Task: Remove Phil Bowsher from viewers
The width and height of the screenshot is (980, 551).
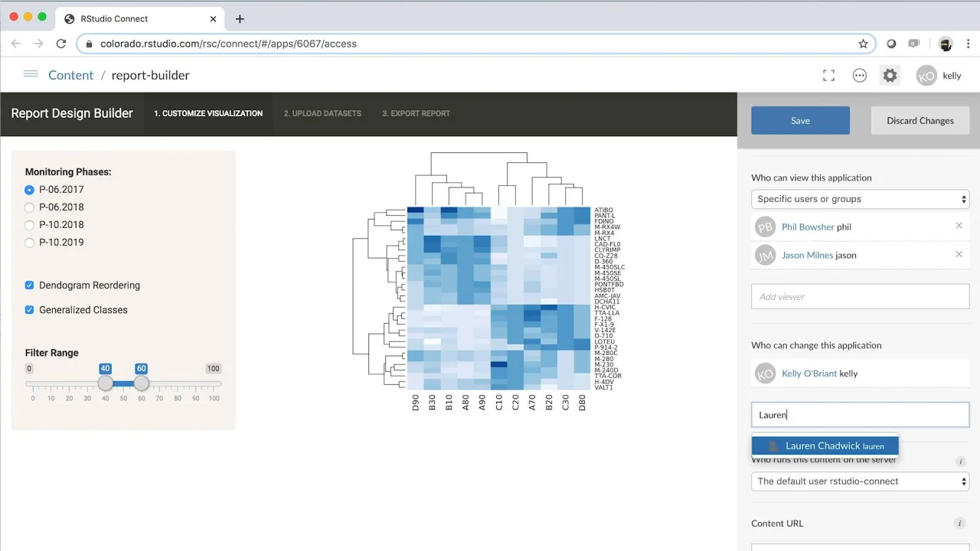Action: [x=959, y=226]
